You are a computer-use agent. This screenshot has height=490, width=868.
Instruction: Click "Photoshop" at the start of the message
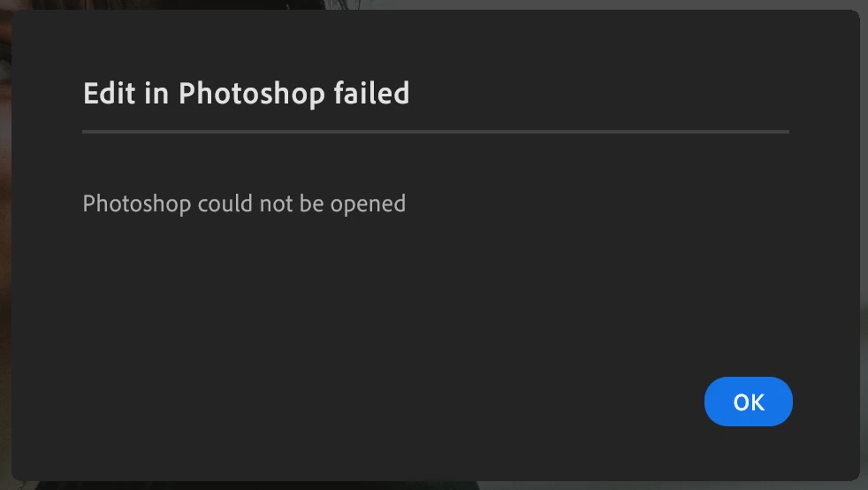click(137, 204)
